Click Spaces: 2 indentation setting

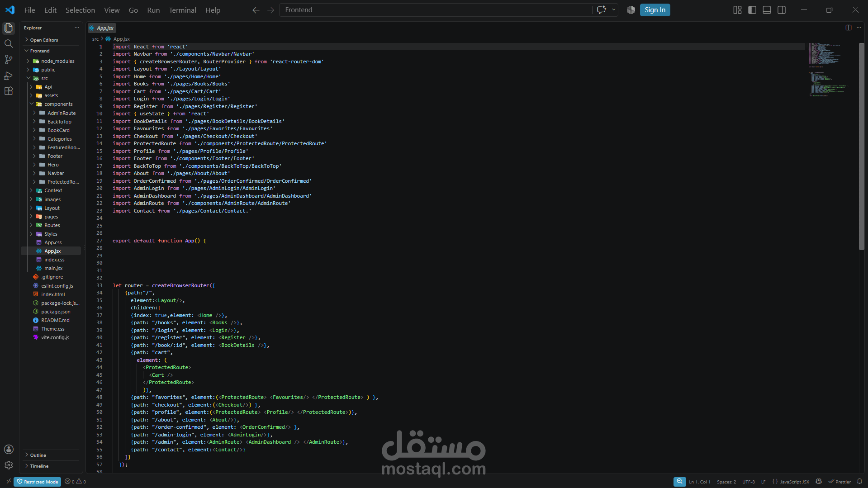click(726, 482)
